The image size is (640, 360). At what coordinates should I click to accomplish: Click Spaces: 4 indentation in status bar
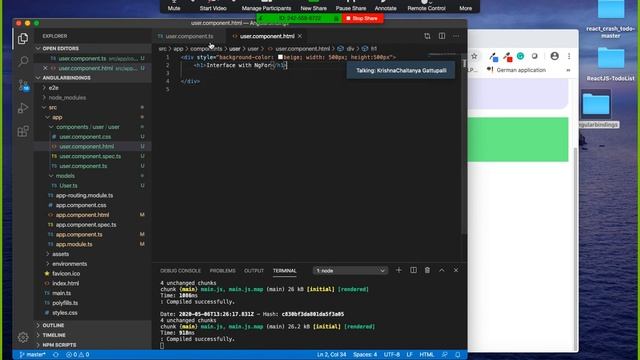coord(365,355)
